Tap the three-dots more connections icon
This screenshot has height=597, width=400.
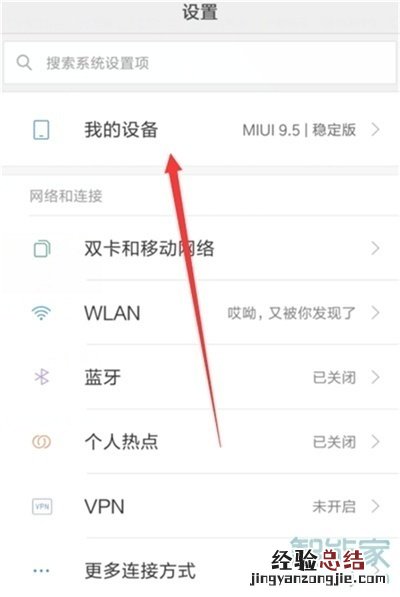point(41,570)
